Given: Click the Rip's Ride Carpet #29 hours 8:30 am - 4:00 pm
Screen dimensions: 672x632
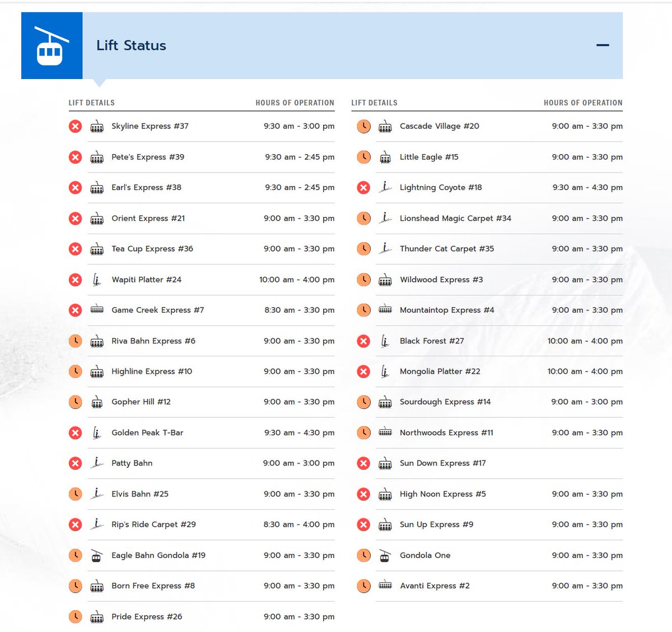Looking at the screenshot, I should click(x=300, y=524).
